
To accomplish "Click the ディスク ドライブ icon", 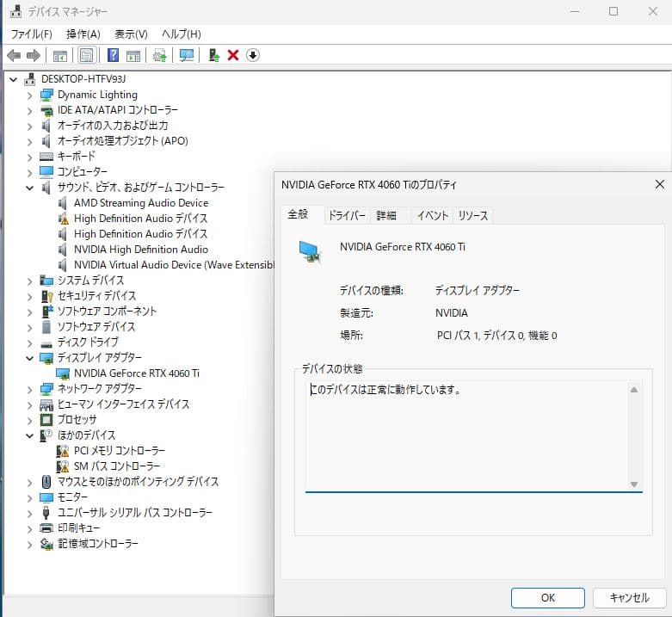I will coord(46,343).
